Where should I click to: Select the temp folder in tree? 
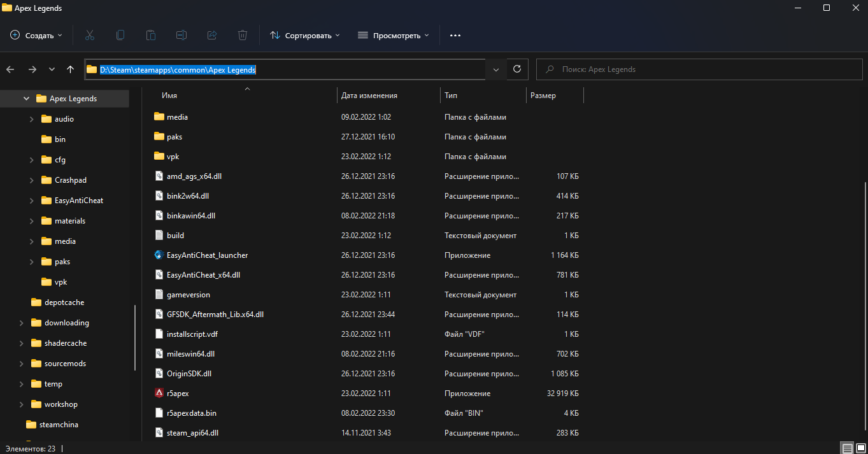46,384
